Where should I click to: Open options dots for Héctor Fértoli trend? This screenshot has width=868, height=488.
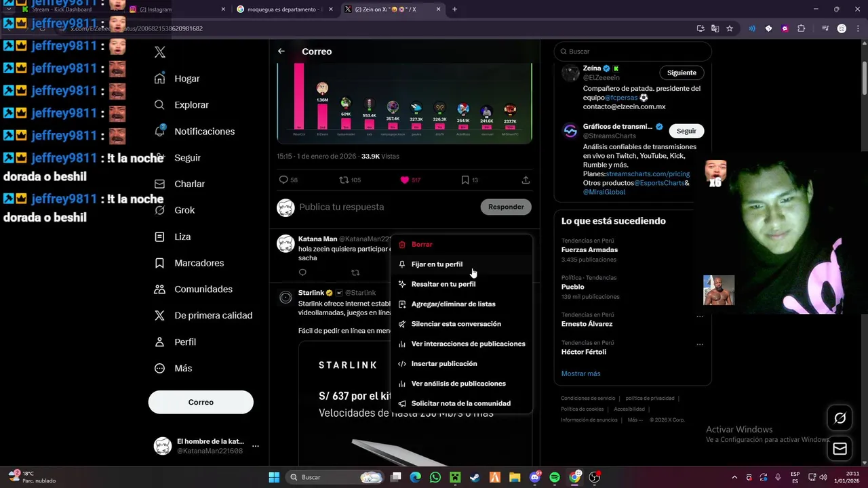[x=700, y=344]
